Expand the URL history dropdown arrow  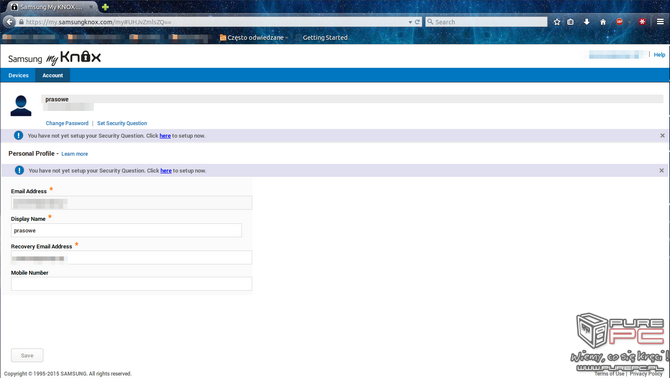(410, 22)
